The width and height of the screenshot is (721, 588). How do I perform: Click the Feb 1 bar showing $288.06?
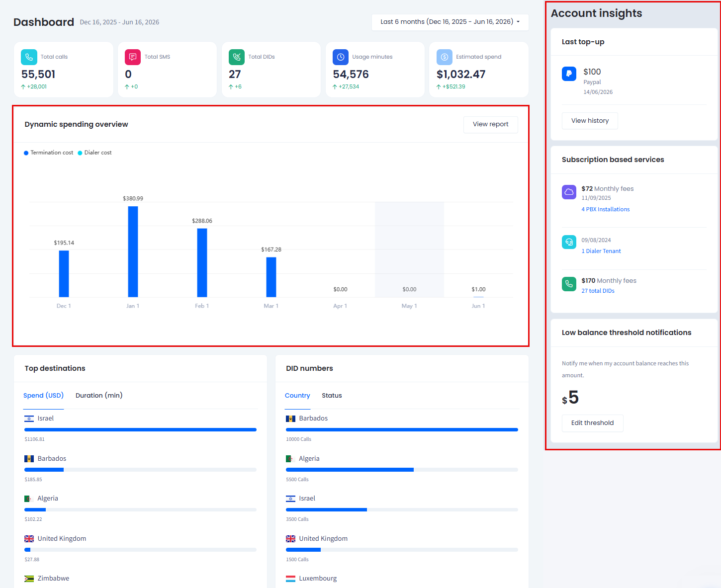[x=202, y=263]
